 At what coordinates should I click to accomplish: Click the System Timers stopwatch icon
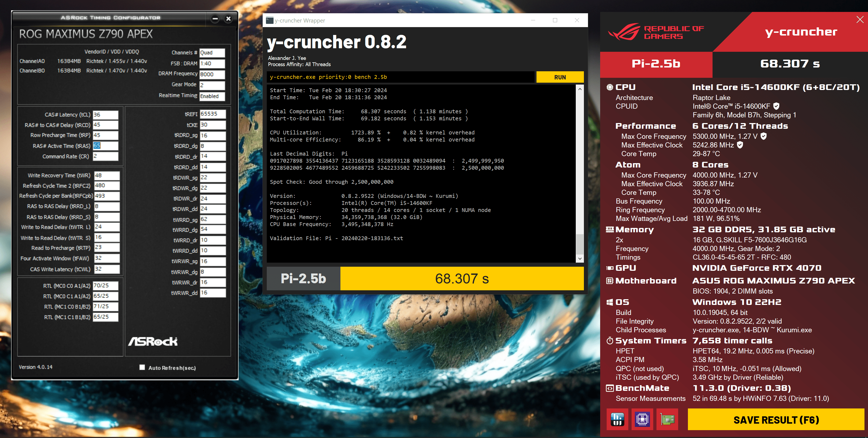(610, 340)
